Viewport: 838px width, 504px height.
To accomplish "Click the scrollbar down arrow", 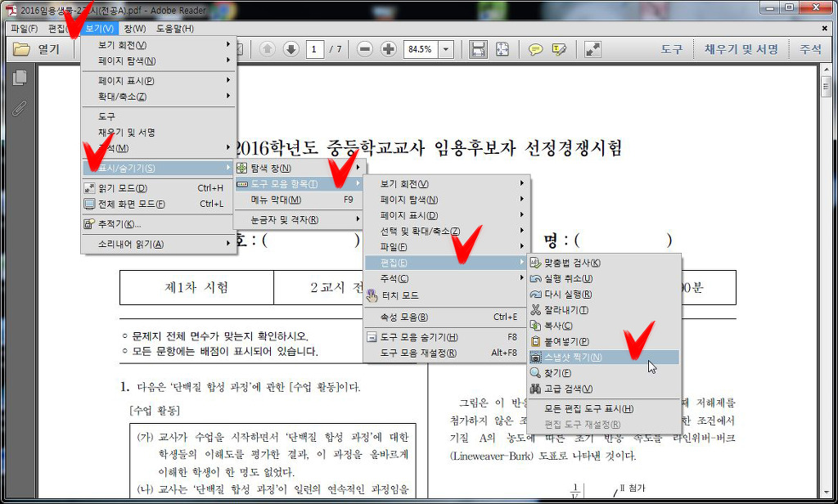I will tap(826, 492).
